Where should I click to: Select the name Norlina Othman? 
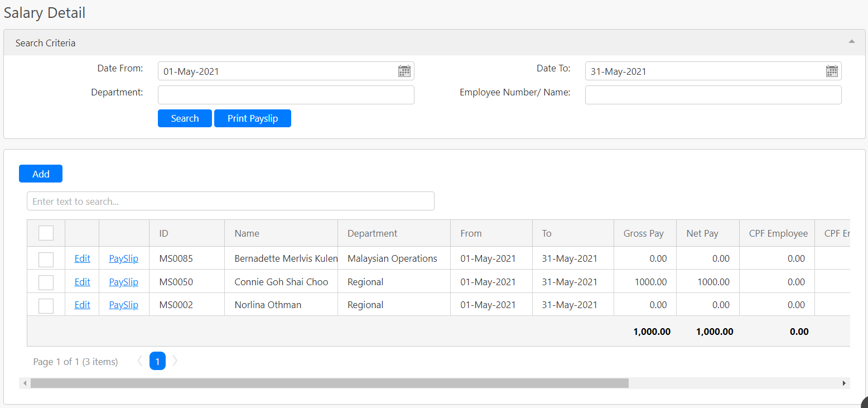coord(268,305)
